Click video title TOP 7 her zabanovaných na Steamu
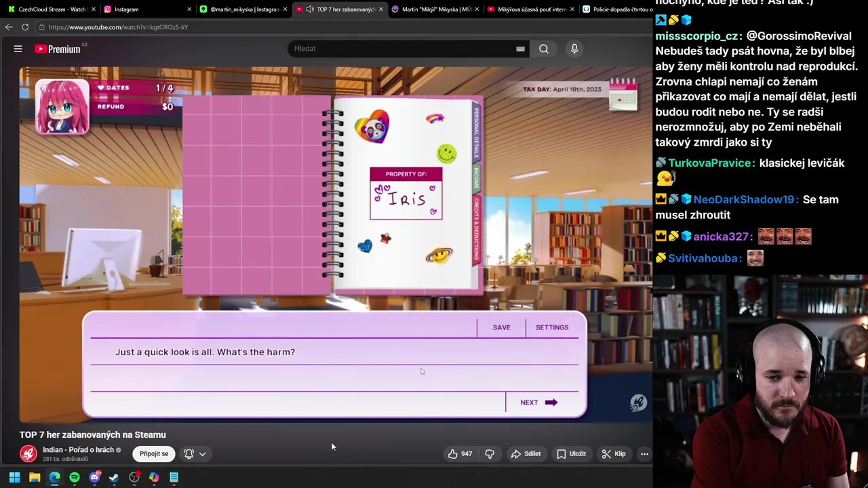This screenshot has height=488, width=868. click(93, 434)
